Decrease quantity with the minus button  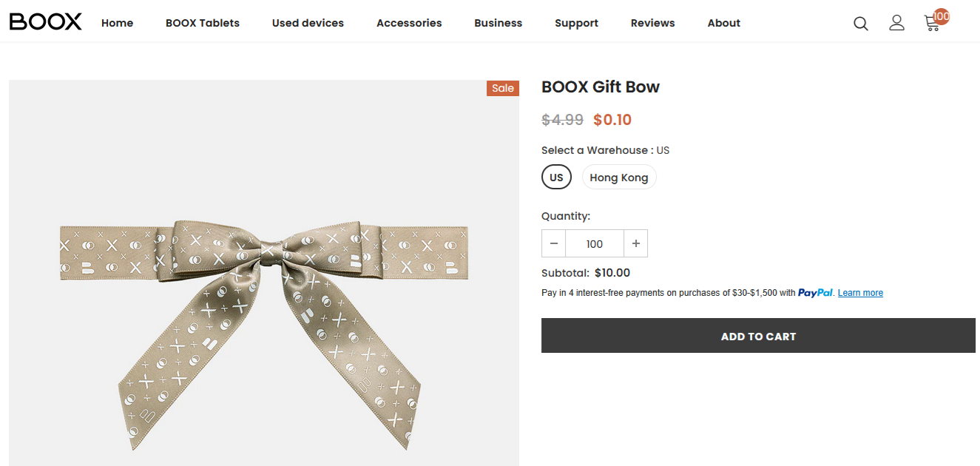tap(554, 243)
